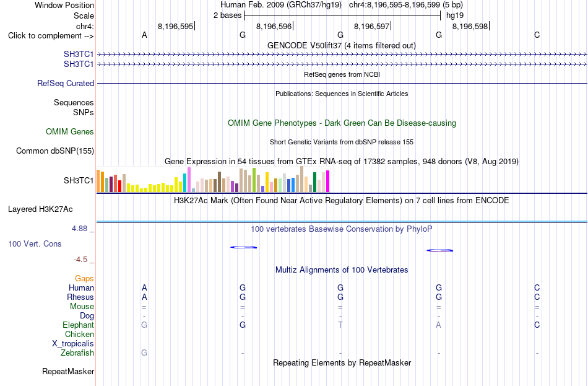Click the 4.88 PhyloP upper scale value
Viewport: 588px width, 386px height.
click(79, 228)
